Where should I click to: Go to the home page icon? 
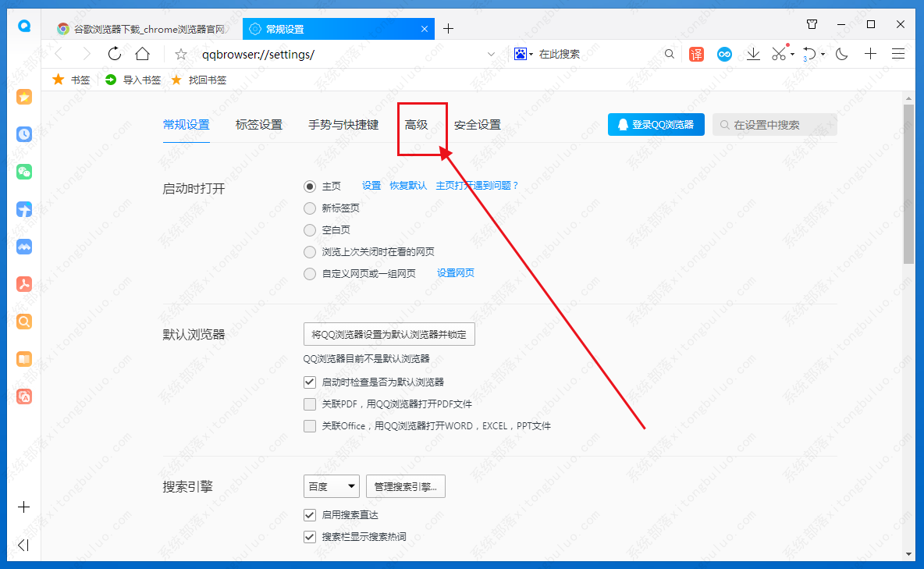click(143, 55)
